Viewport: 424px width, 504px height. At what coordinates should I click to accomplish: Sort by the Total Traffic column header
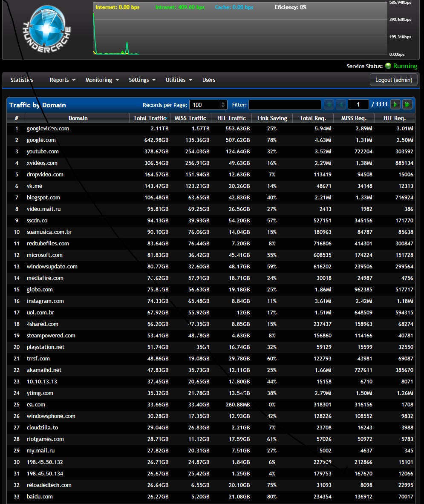click(150, 118)
